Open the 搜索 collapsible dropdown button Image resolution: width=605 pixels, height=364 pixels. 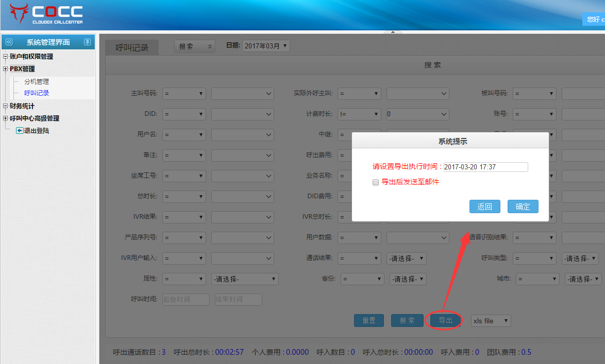[194, 46]
